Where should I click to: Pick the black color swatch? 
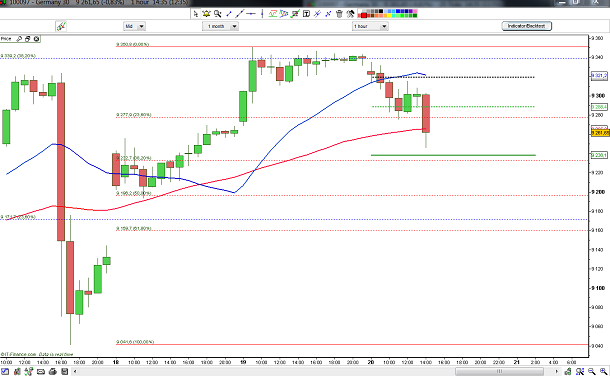click(381, 11)
